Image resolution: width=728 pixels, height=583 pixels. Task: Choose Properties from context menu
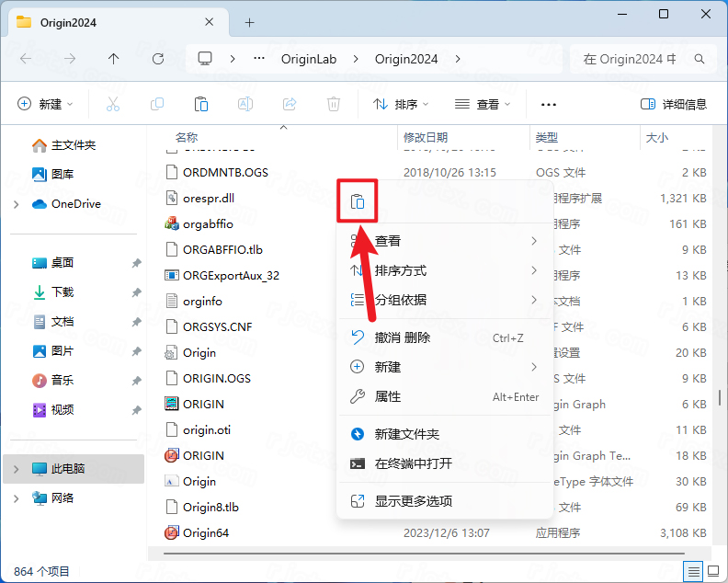pos(388,396)
